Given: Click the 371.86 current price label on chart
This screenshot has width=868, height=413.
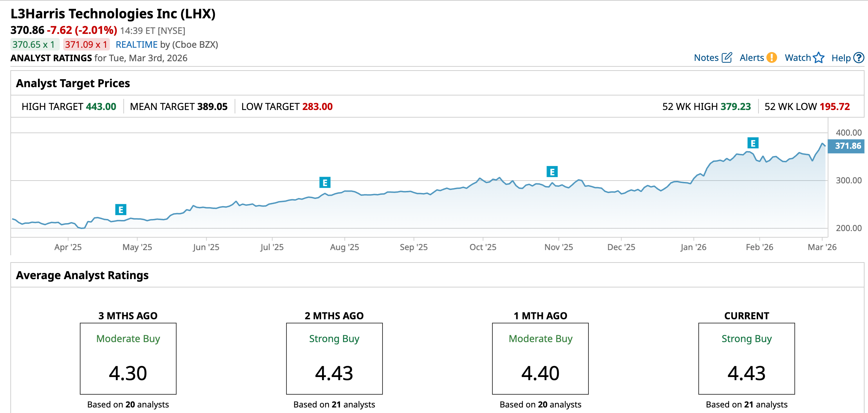Looking at the screenshot, I should 848,146.
